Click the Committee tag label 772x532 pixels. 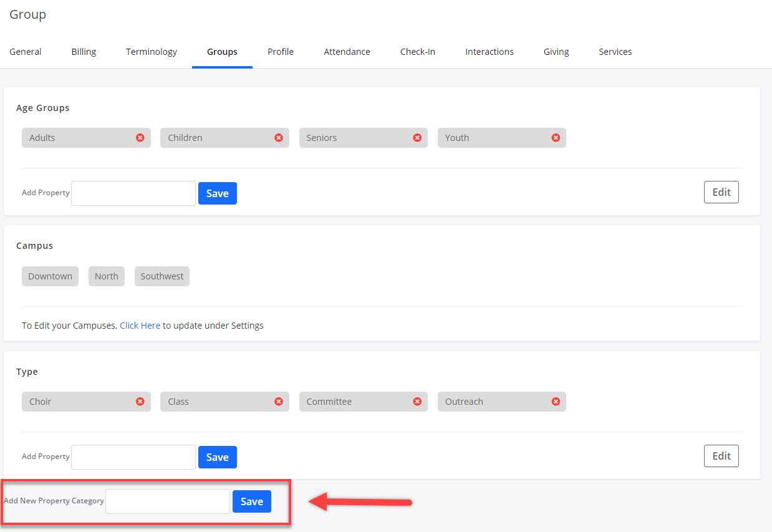click(x=329, y=402)
